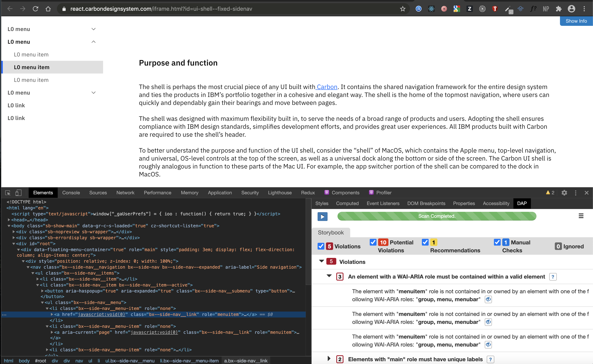Open the Accessibility sidebar tab
The image size is (593, 364).
pyautogui.click(x=496, y=203)
